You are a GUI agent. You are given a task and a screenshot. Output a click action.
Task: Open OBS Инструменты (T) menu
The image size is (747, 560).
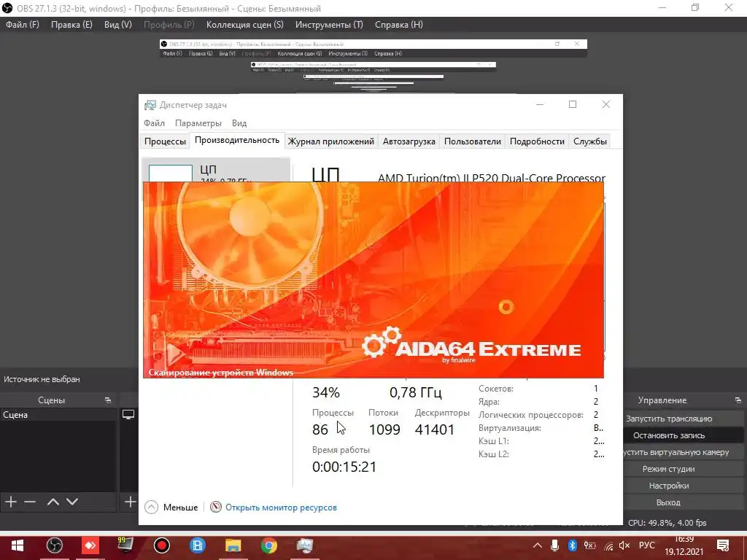[x=329, y=25]
